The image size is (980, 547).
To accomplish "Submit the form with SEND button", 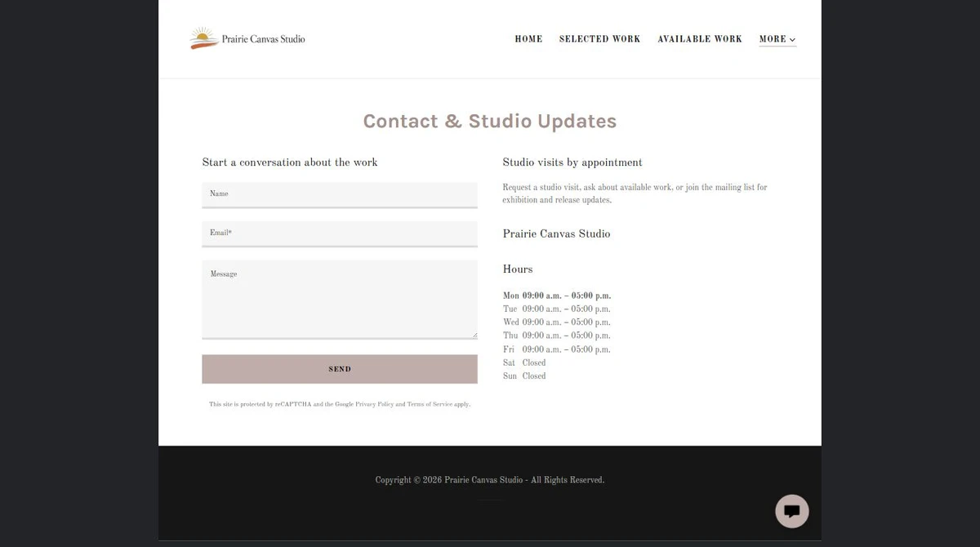I will (340, 369).
